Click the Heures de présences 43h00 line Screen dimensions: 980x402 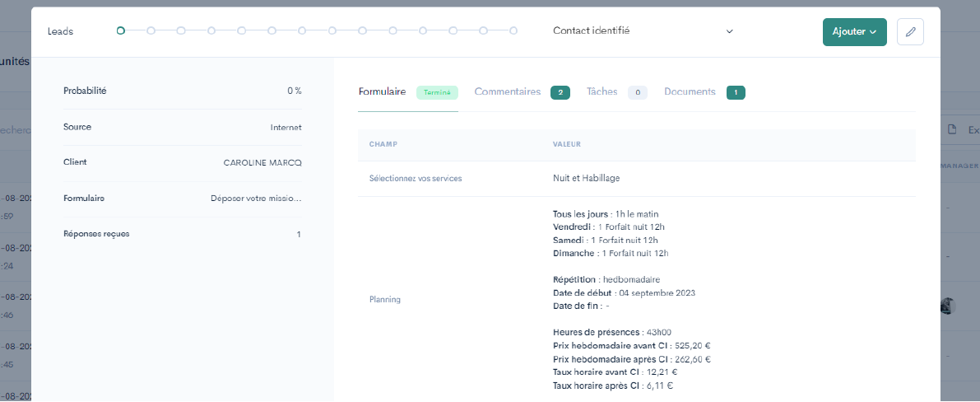(612, 333)
